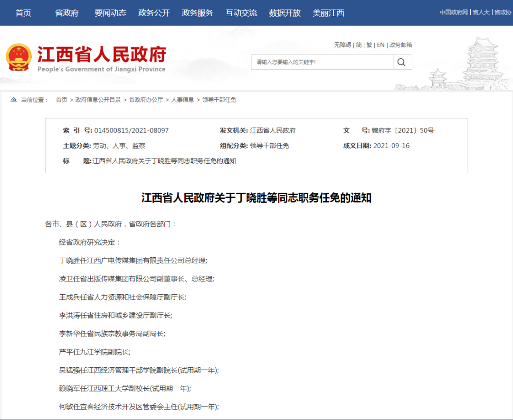Screen dimensions: 513x420
Task: Click the national emblem logo
Action: pos(20,58)
